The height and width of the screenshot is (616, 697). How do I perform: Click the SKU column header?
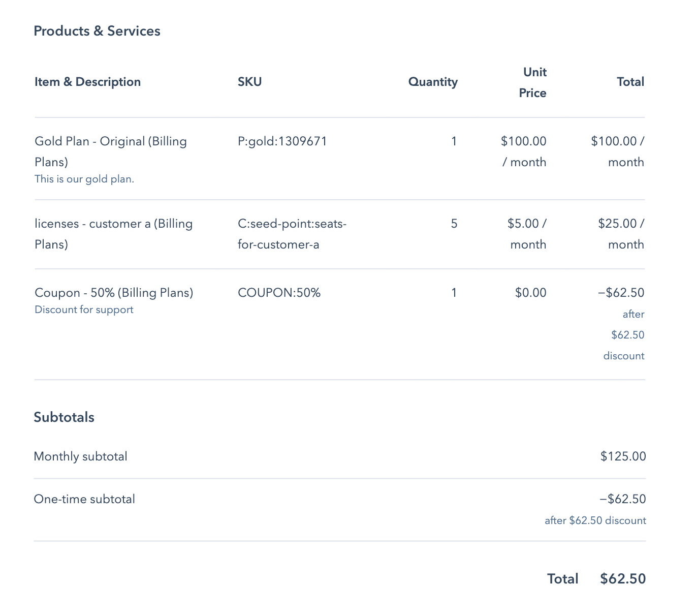click(249, 82)
